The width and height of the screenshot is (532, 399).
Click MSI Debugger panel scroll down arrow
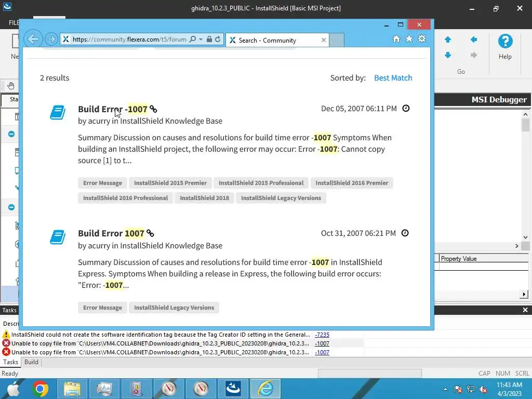pyautogui.click(x=525, y=237)
